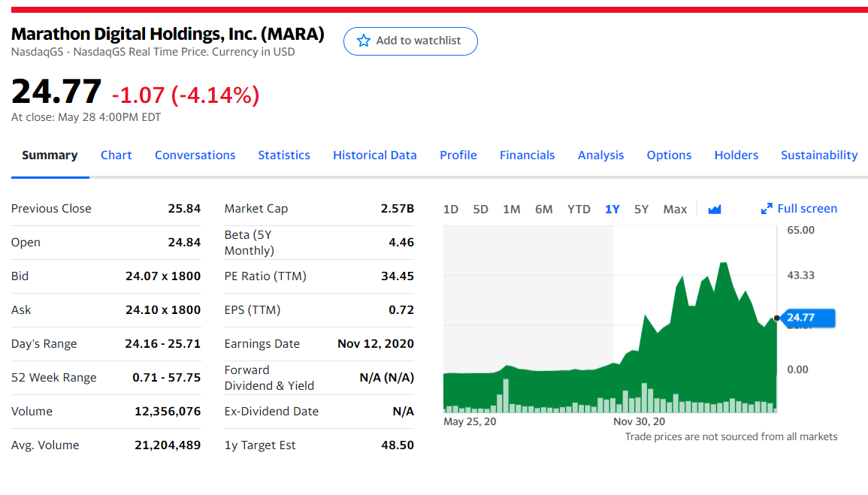The image size is (868, 495).
Task: Click the At close: May 28 4:00PM EDT text
Action: (x=86, y=117)
